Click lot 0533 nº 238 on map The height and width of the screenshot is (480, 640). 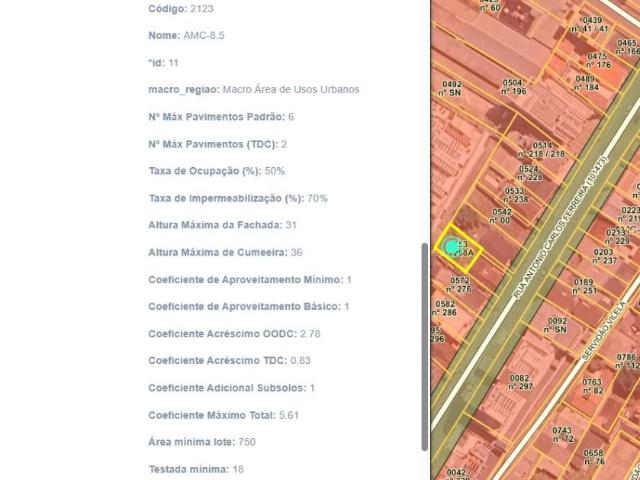(515, 195)
